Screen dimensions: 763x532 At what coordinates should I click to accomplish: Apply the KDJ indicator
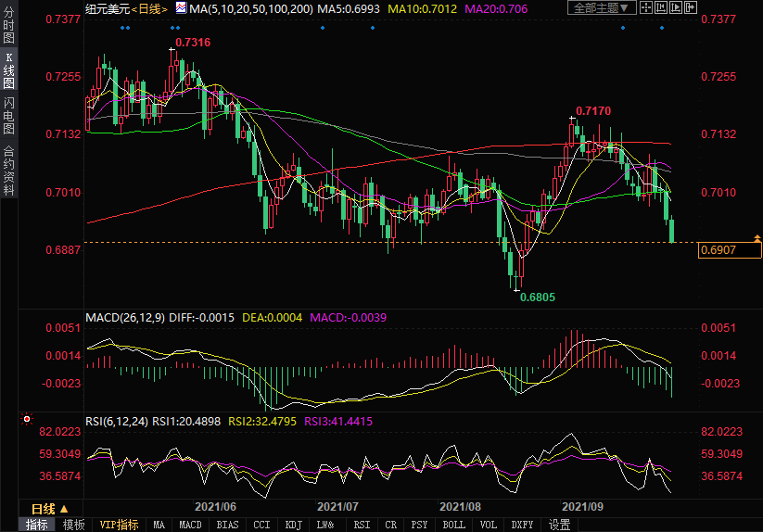click(293, 525)
